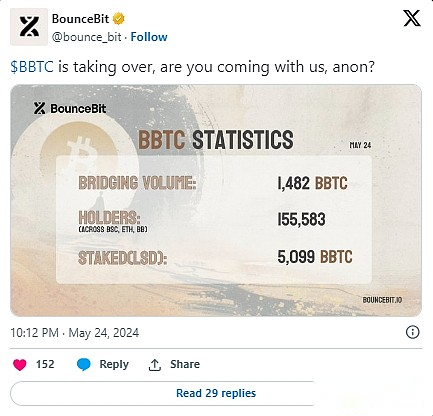
Task: Open the BounceBit display name
Action: 80,19
